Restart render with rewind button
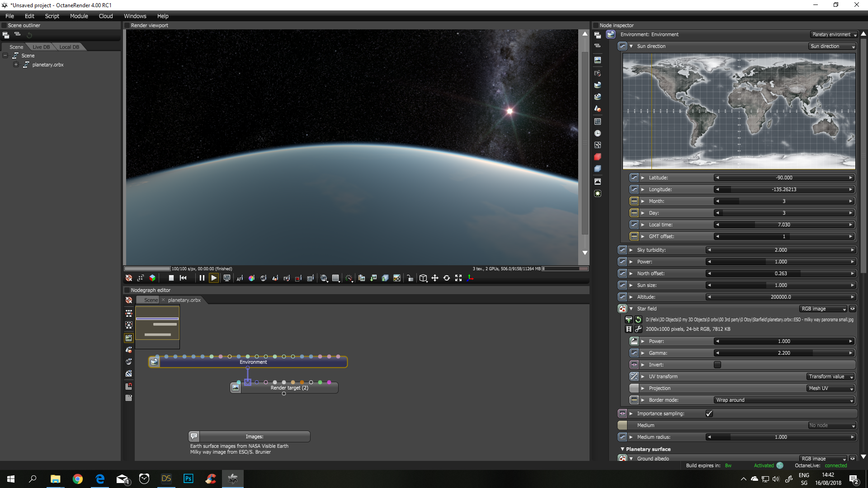Screen dimensions: 868x488 click(183, 278)
